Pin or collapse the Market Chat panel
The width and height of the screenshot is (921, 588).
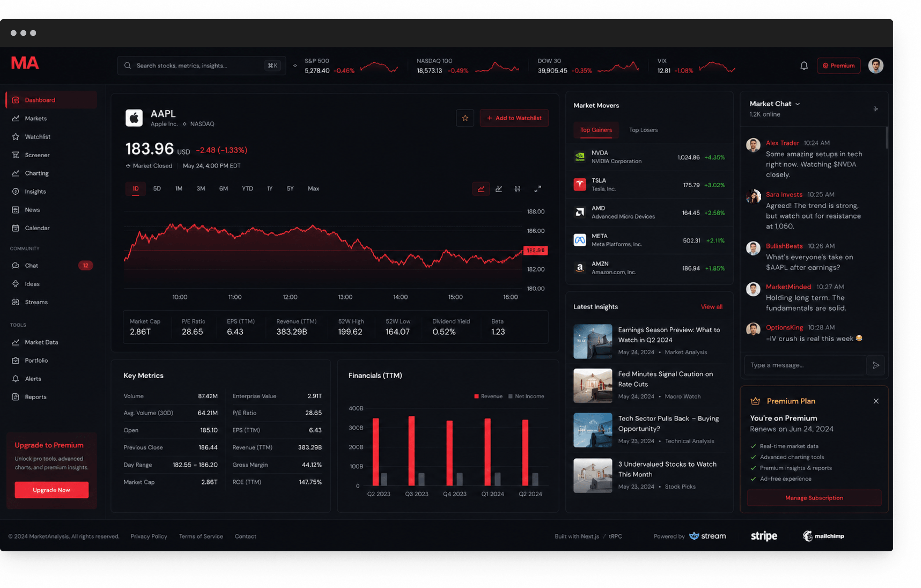[876, 109]
